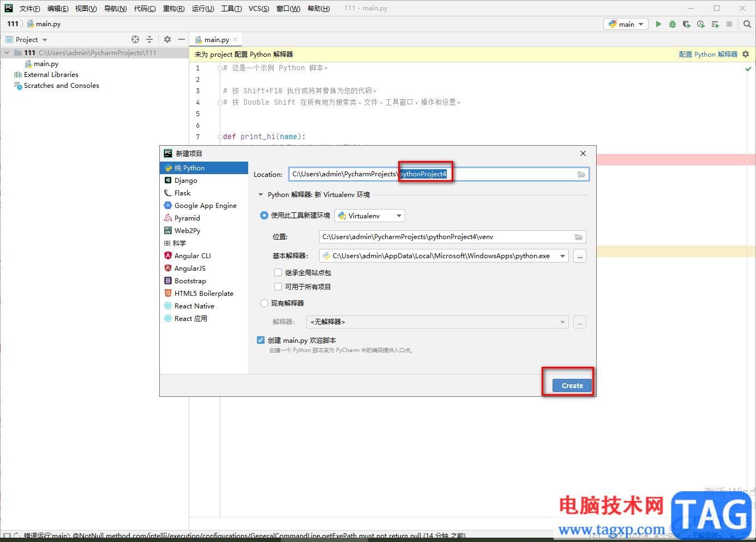The width and height of the screenshot is (756, 542).
Task: Hide the Project panel with minus icon
Action: click(182, 39)
